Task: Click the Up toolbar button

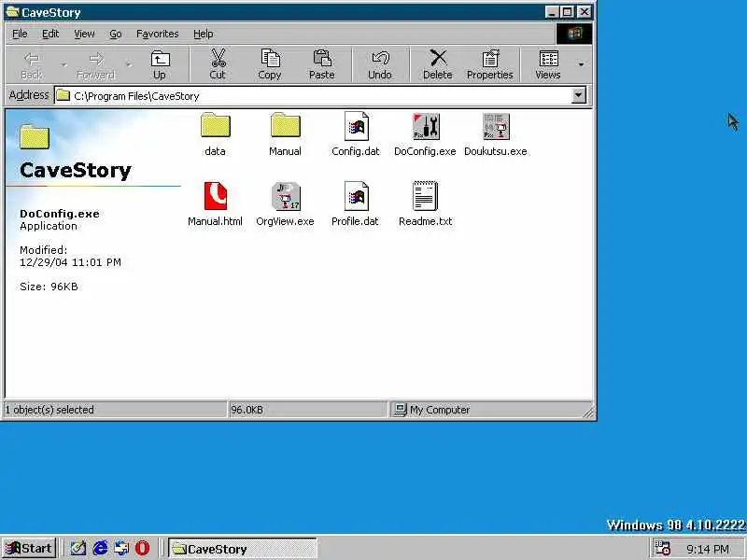Action: pos(160,64)
